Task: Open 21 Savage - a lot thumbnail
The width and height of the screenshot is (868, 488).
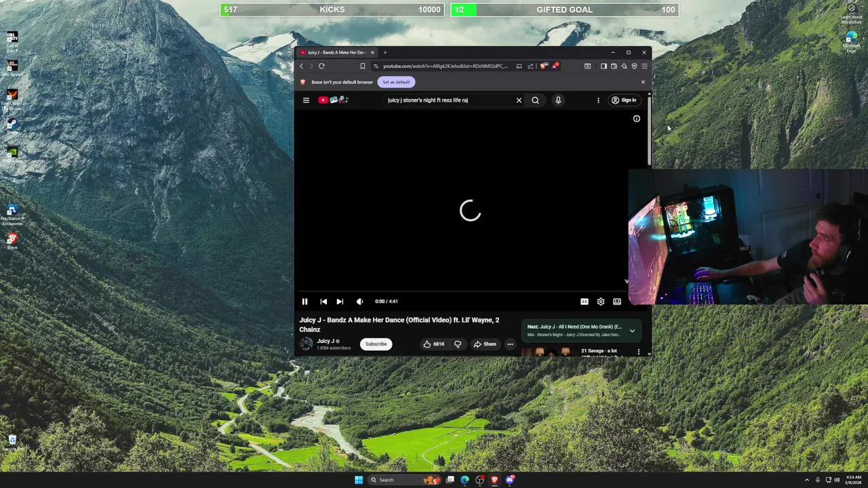Action: [x=549, y=352]
